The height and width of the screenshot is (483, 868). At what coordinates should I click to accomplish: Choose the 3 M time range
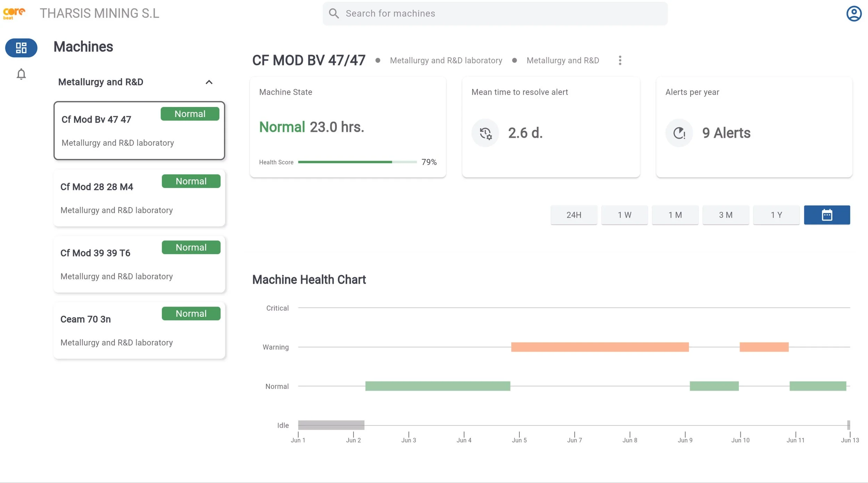(x=725, y=215)
